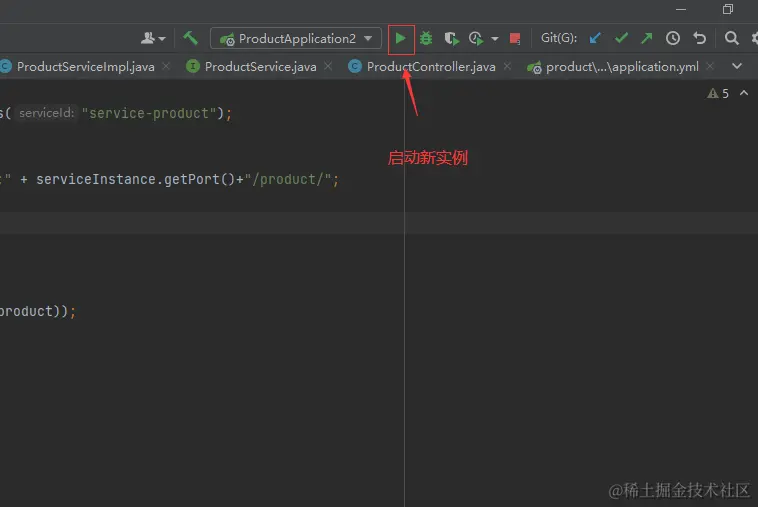Click serviceInstance.getPort() in the editor

(135, 180)
